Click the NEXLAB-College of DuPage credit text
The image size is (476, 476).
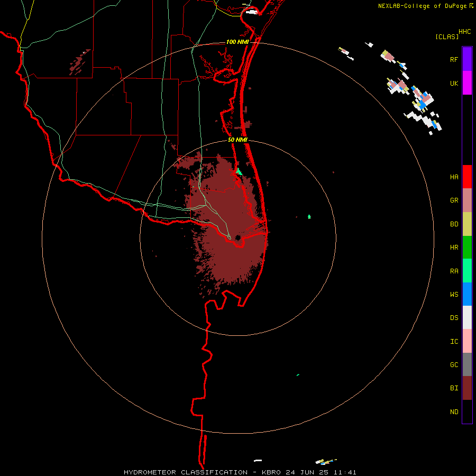point(422,6)
